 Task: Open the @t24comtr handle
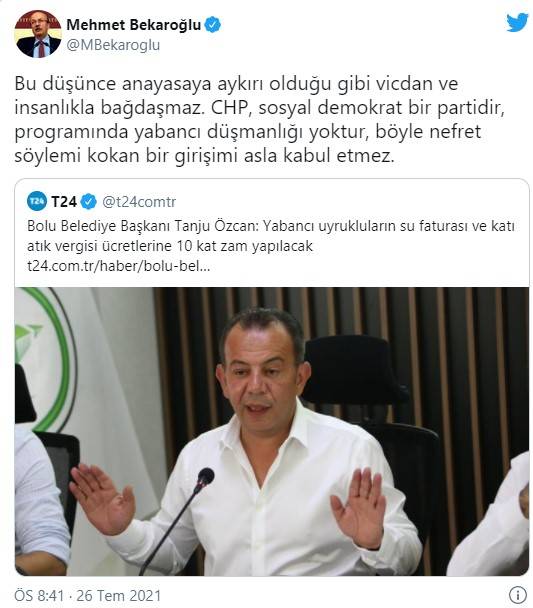[x=139, y=202]
